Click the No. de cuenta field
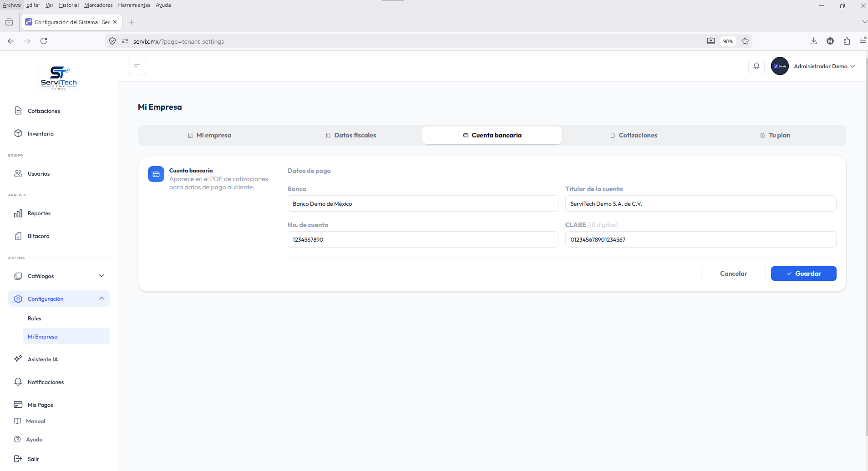 point(423,239)
